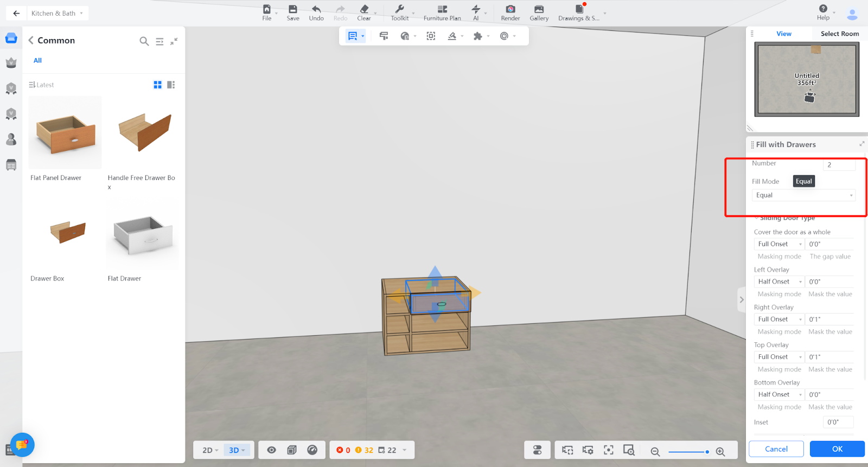Click the OK button

(x=837, y=449)
